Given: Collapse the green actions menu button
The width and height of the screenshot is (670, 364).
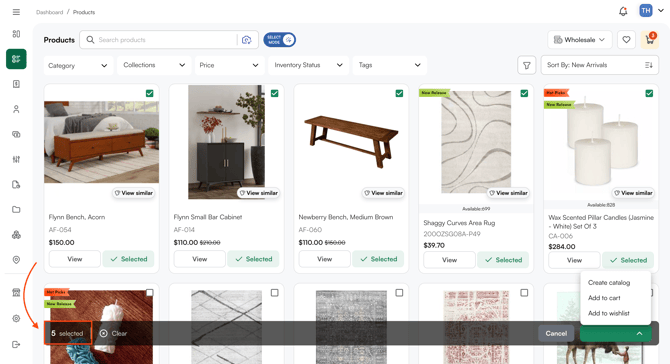Looking at the screenshot, I should [616, 333].
